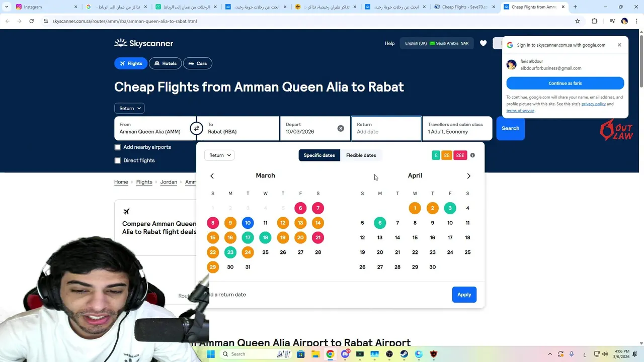Screen dimensions: 644x362
Task: Open Chrome from the taskbar
Action: [x=330, y=354]
